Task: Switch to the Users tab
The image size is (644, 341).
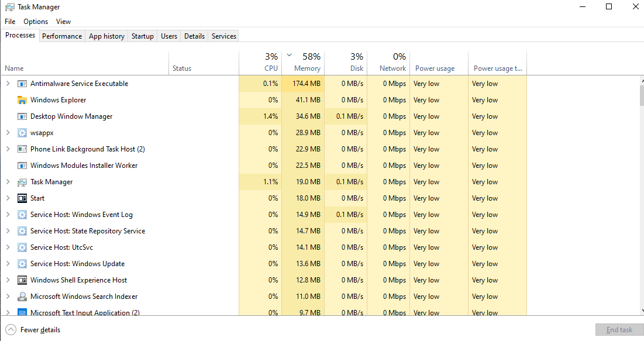Action: pyautogui.click(x=169, y=36)
